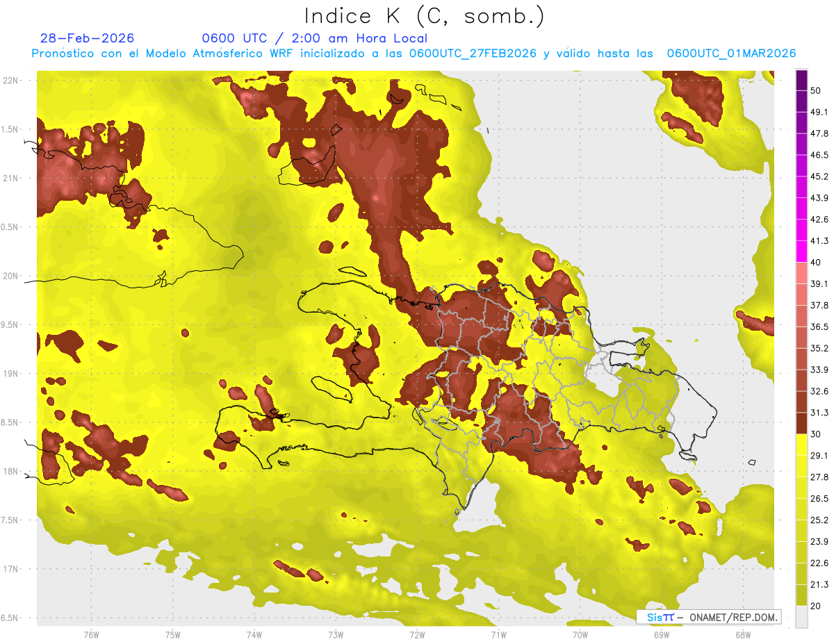
Task: Click the '18N' latitude label
Action: (10, 471)
